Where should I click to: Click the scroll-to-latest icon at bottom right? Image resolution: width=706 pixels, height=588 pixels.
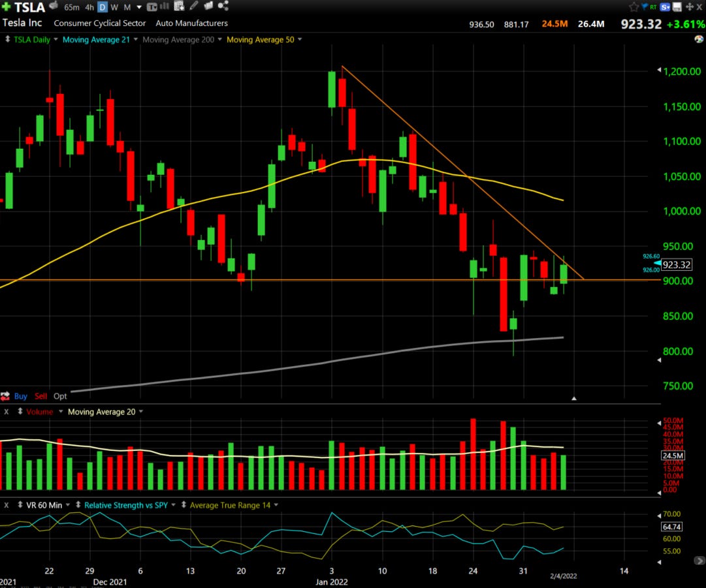699,560
